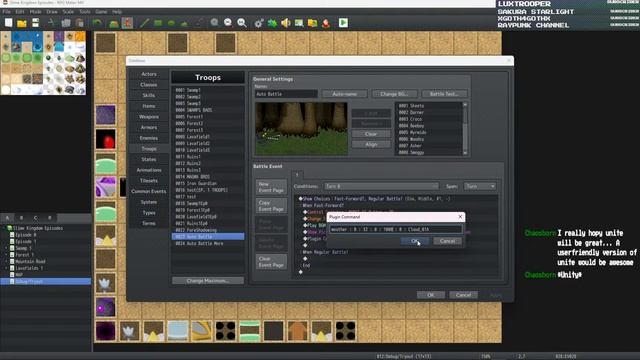Open the Database gear icon
This screenshot has width=640, height=360.
259,23
